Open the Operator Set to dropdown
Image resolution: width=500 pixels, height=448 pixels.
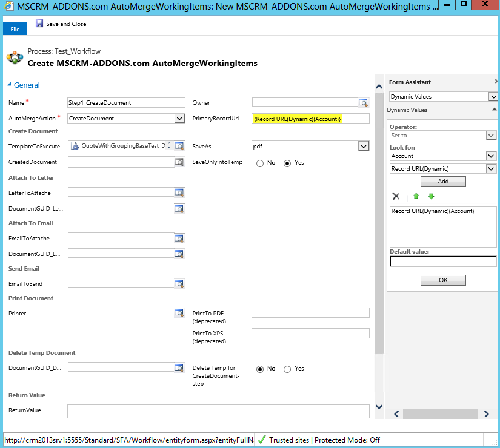(x=491, y=136)
